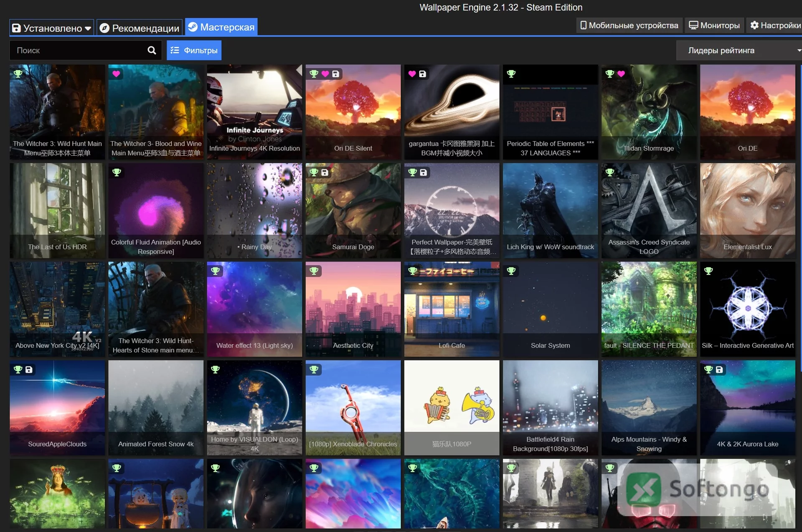Open Настройки
This screenshot has width=802, height=532.
point(775,25)
